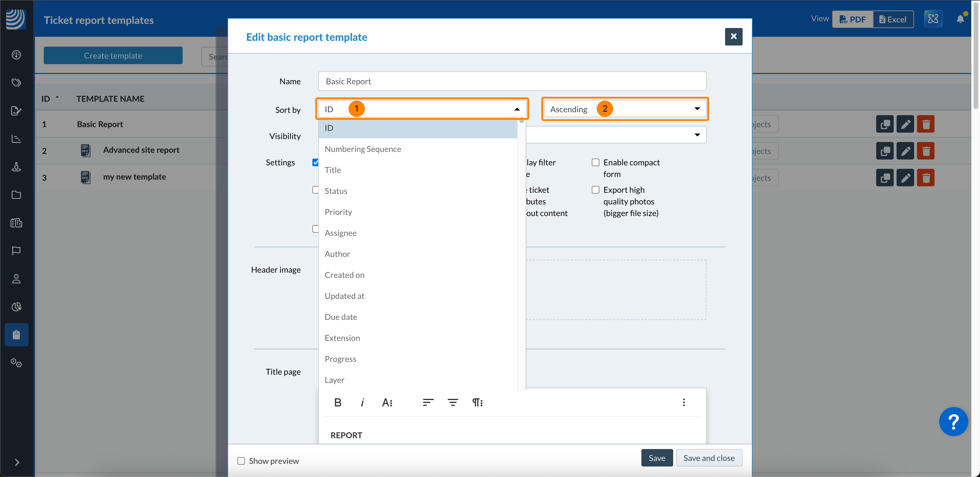Viewport: 980px width, 477px height.
Task: Click the edit pencil for Basic Report
Action: [x=905, y=124]
